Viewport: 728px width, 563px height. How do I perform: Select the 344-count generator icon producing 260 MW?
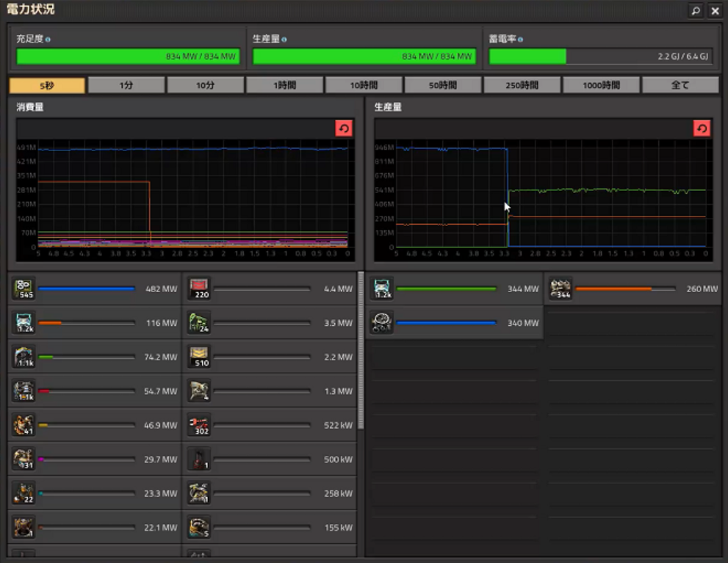tap(561, 288)
